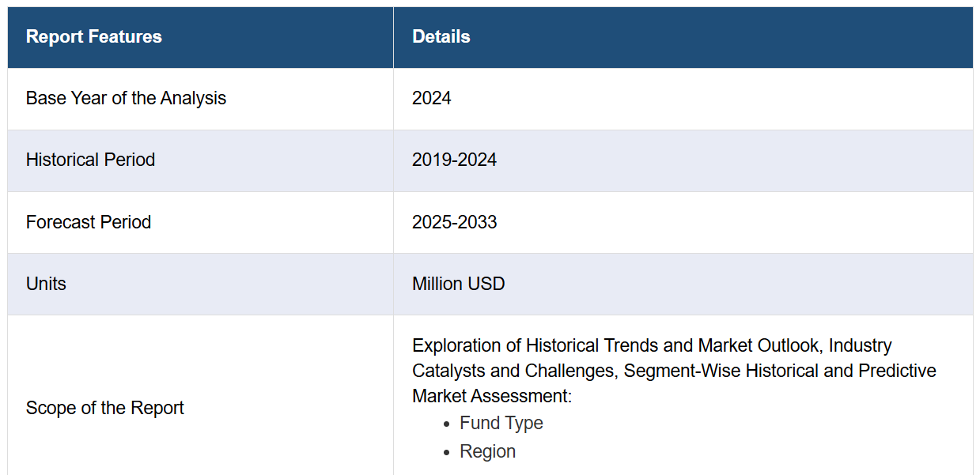Click the Details column header
This screenshot has height=475, width=980.
(x=441, y=37)
